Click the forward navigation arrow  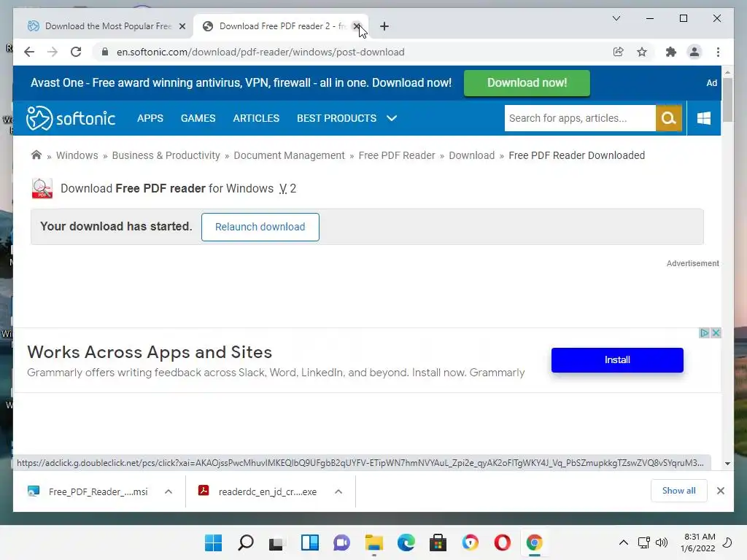(53, 52)
